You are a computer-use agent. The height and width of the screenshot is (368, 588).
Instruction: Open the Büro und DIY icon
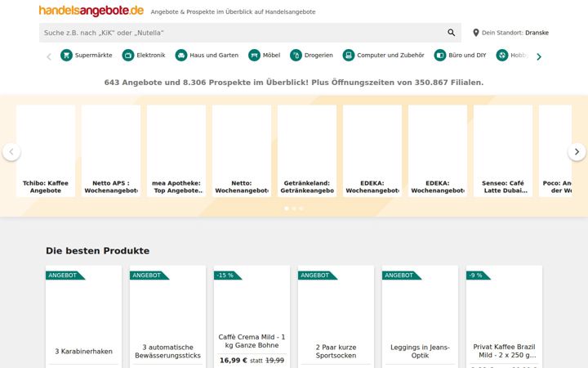(x=440, y=56)
